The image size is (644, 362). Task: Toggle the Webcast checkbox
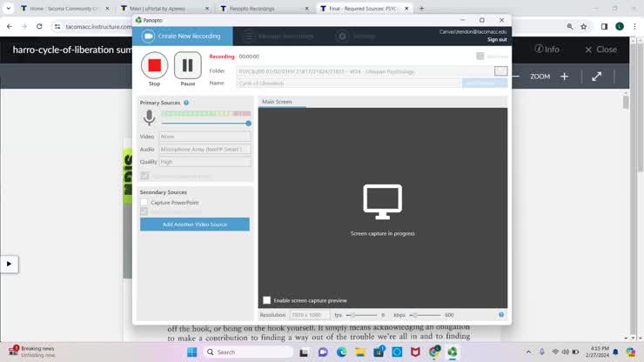(480, 57)
